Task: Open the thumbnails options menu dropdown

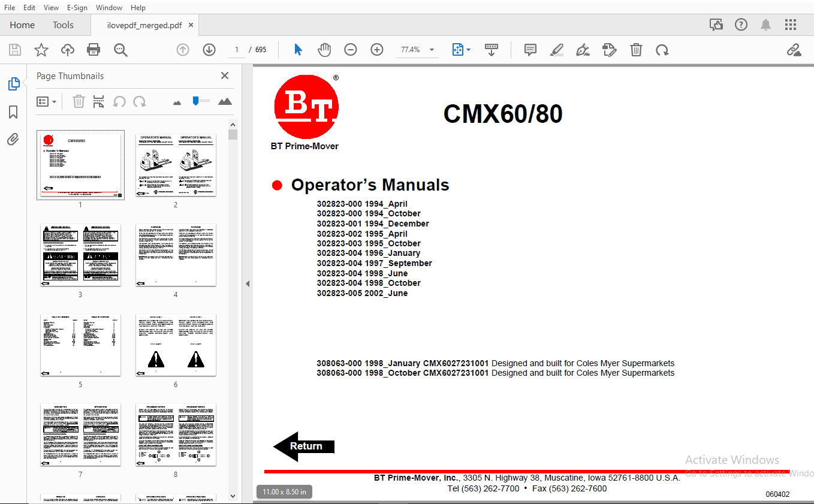Action: [x=46, y=101]
